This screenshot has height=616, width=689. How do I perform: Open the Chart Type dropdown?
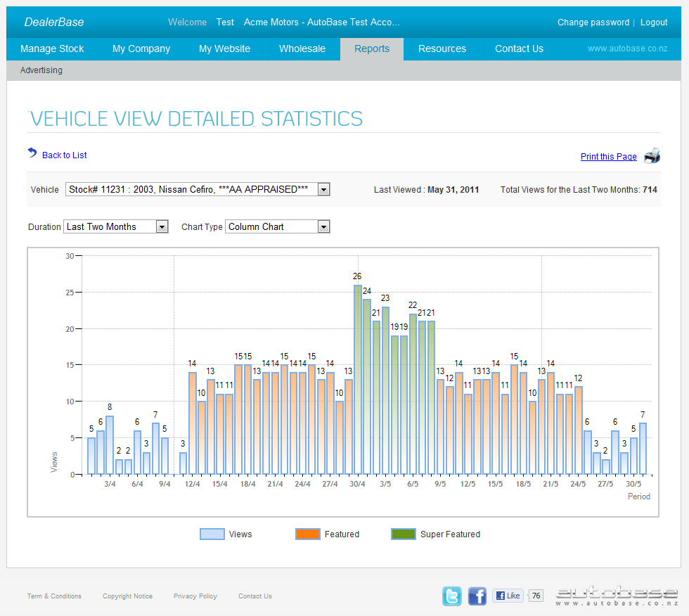click(x=323, y=226)
